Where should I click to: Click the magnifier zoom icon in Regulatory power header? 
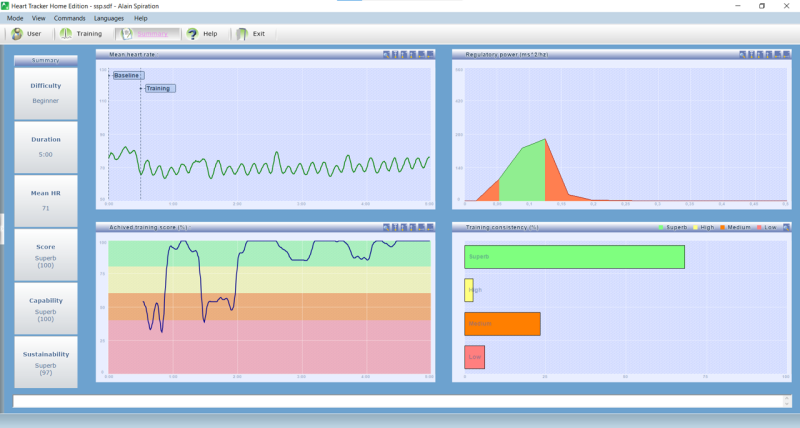point(742,54)
